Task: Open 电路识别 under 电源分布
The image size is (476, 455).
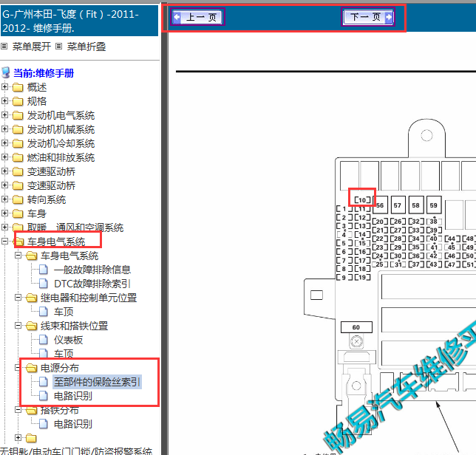Action: click(73, 396)
